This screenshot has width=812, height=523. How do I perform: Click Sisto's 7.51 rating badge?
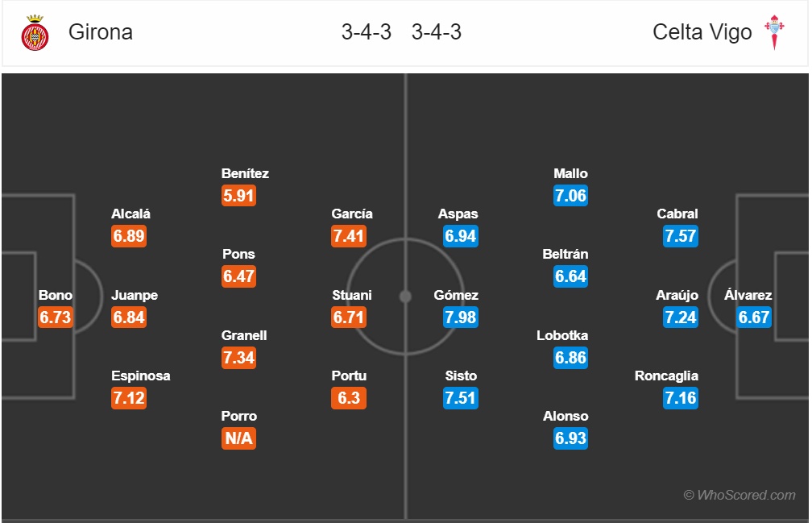click(x=461, y=398)
